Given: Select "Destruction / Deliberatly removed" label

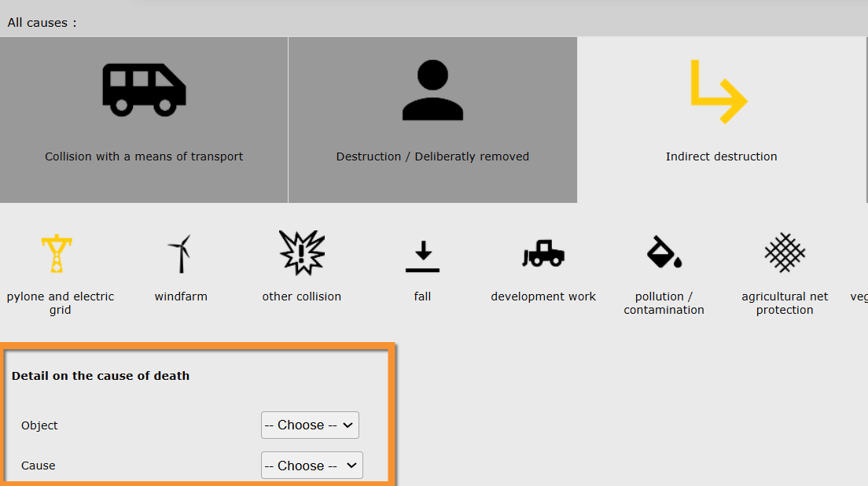Looking at the screenshot, I should tap(432, 156).
